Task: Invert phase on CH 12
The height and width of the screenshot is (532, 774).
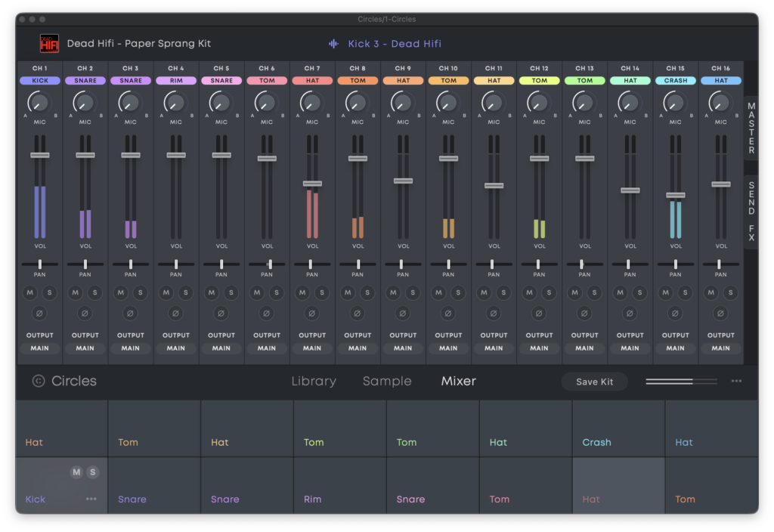Action: coord(539,314)
